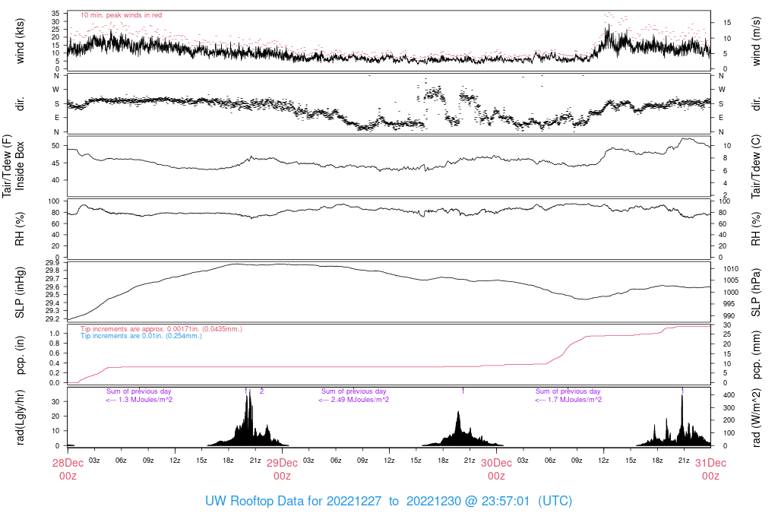The height and width of the screenshot is (532, 778).
Task: Click the '995' hPa tick value
Action: (729, 304)
